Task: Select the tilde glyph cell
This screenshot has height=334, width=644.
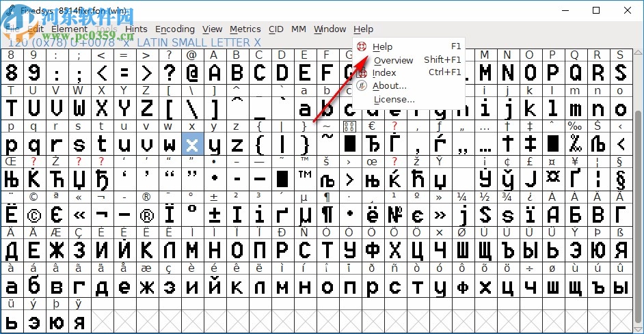Action: coord(327,144)
